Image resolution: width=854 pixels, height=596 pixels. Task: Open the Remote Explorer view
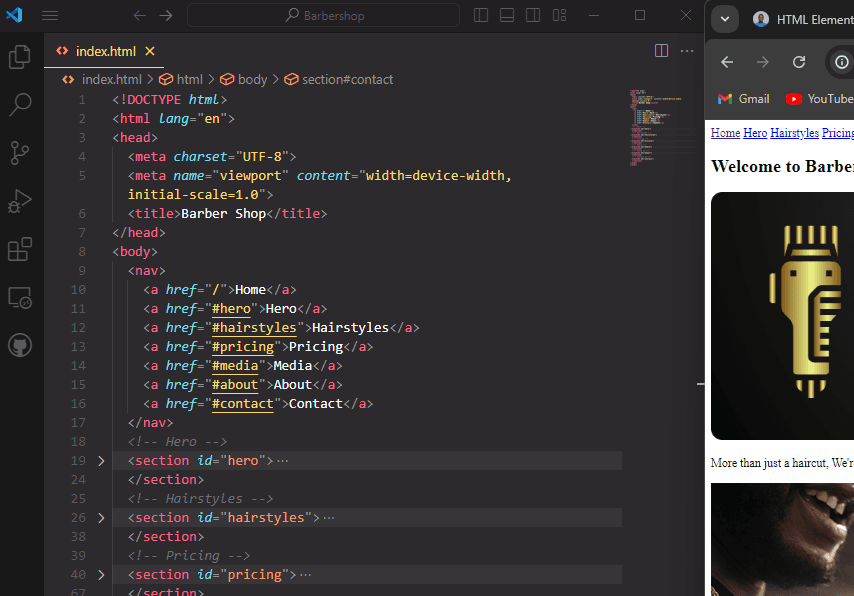pyautogui.click(x=20, y=297)
